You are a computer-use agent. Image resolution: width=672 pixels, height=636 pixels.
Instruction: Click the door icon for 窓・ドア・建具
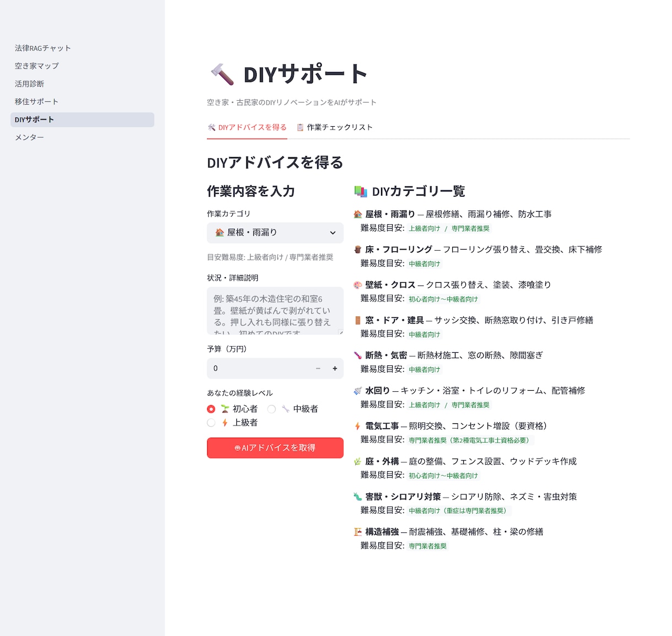(x=358, y=320)
